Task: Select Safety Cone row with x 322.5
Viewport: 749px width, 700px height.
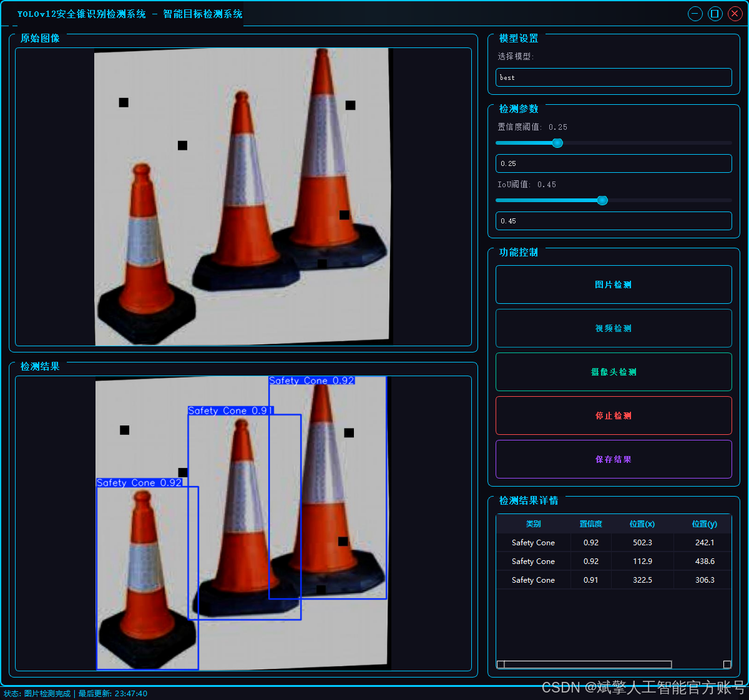Action: (614, 580)
